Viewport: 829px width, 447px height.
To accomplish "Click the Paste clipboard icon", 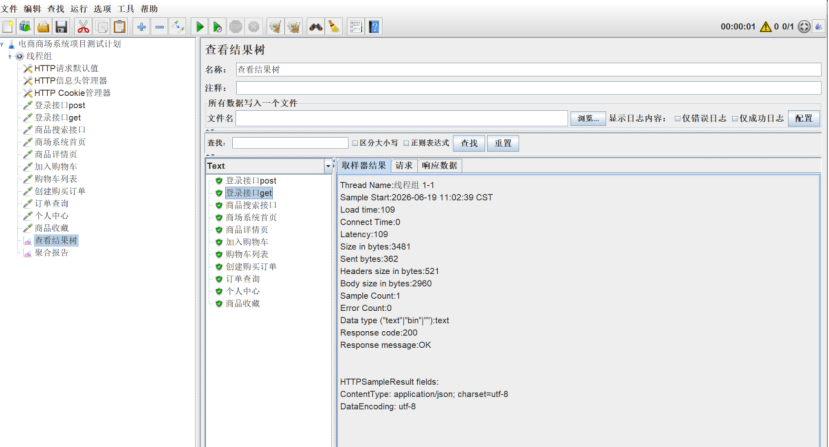I will (x=119, y=26).
